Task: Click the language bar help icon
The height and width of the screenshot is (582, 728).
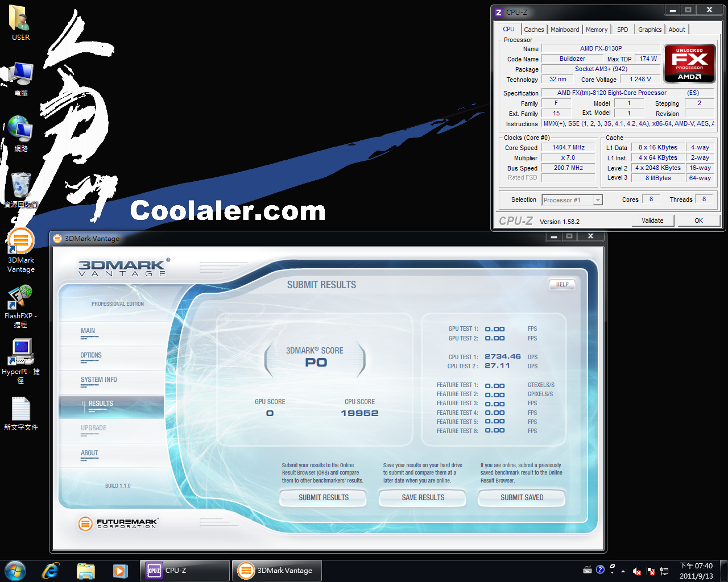Action: [x=600, y=569]
